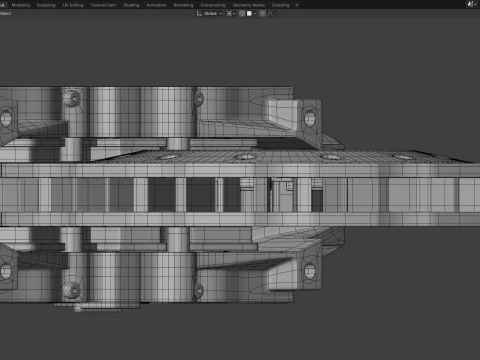Open the Compositing workspace tab
The height and width of the screenshot is (360, 480).
coord(213,5)
